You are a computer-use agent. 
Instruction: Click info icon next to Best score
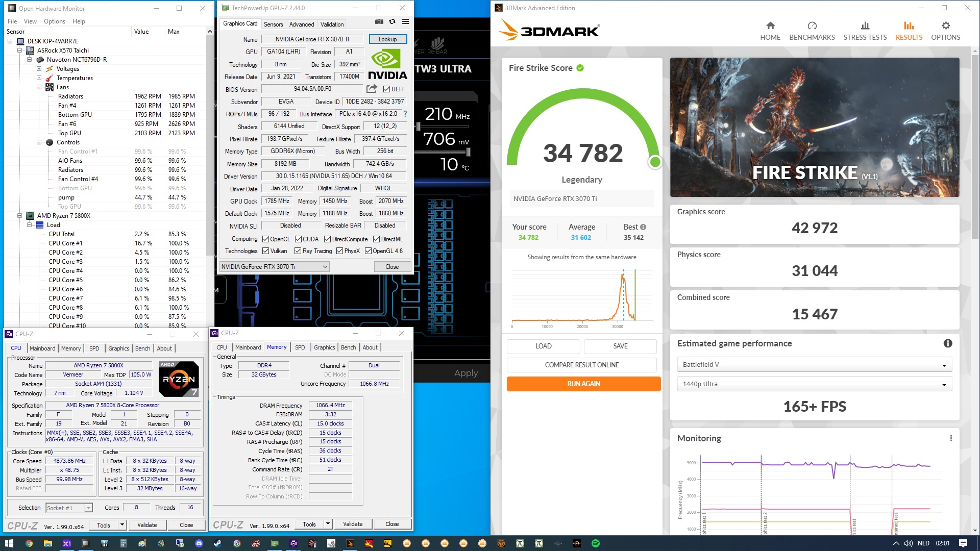643,227
